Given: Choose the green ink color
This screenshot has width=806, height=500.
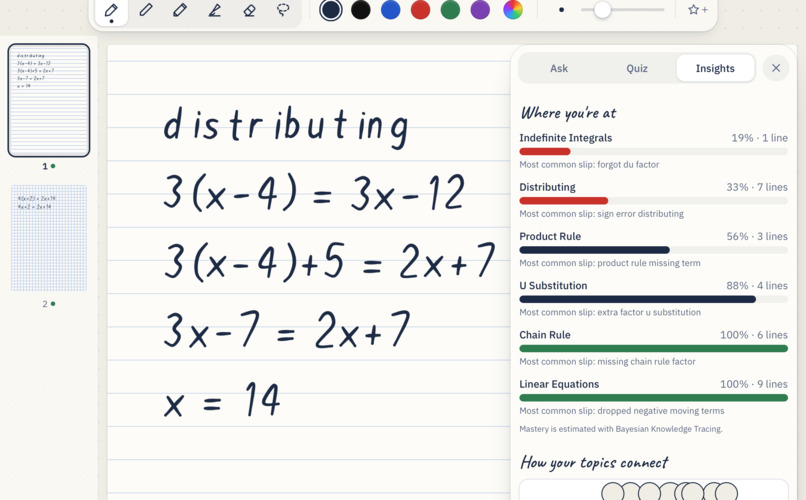Looking at the screenshot, I should [450, 10].
